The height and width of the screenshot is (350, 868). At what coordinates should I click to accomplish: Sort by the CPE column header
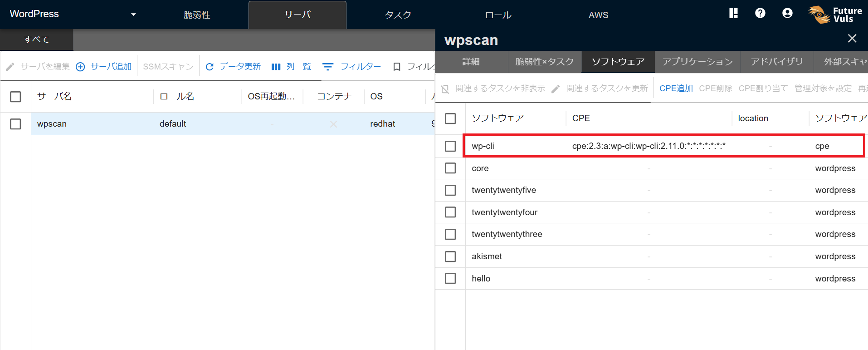pyautogui.click(x=581, y=118)
